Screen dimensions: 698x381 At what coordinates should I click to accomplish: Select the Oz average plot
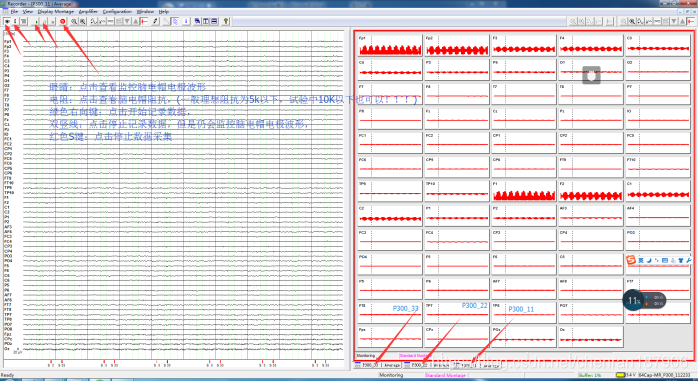coord(590,337)
